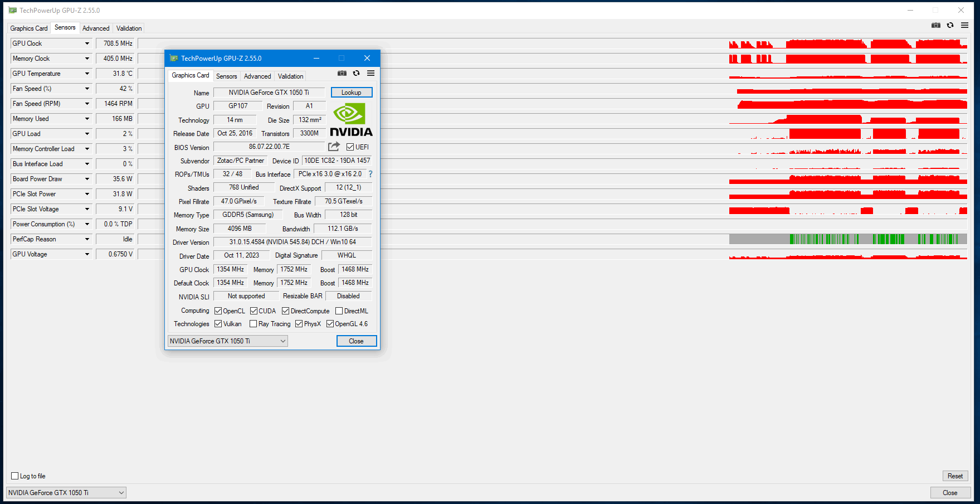Open Advanced tab in main Sensors window

(x=96, y=28)
